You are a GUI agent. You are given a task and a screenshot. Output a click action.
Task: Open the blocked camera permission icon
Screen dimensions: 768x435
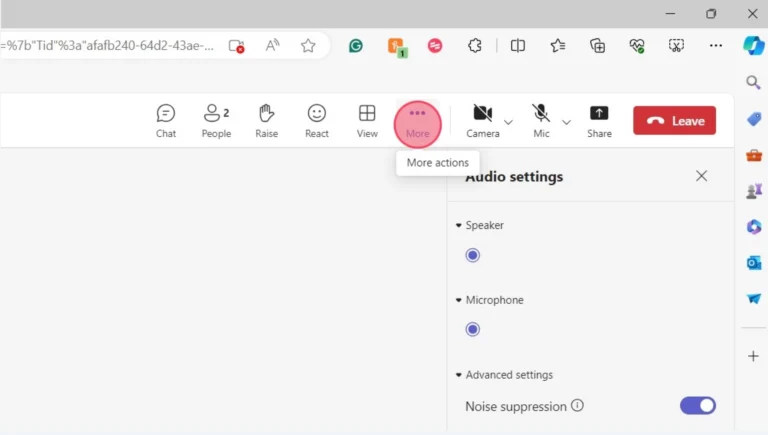click(x=237, y=46)
